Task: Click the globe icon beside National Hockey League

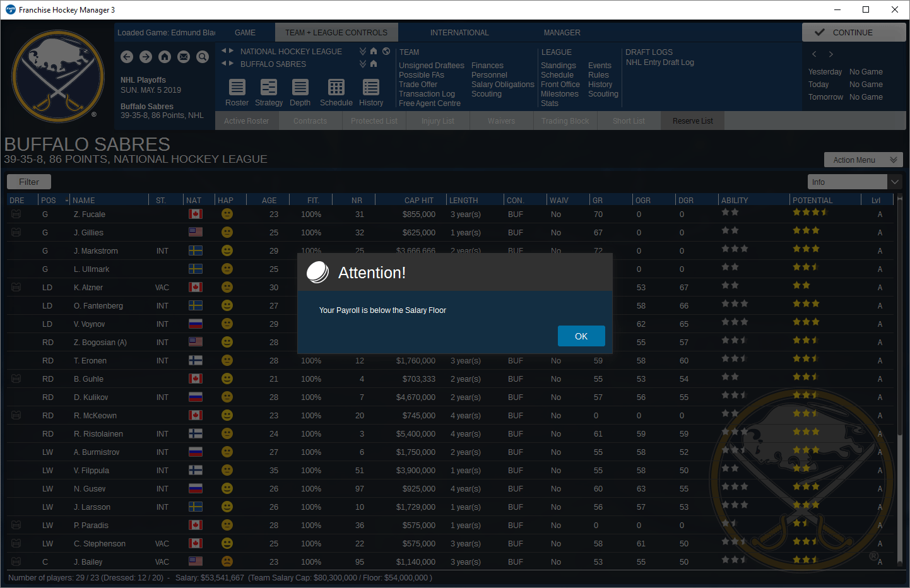Action: coord(386,51)
